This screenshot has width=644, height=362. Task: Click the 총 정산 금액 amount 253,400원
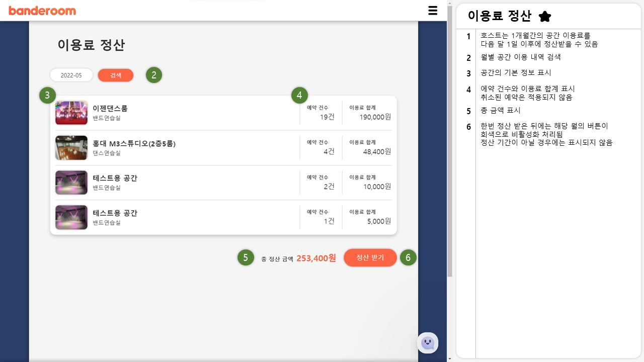[315, 257]
